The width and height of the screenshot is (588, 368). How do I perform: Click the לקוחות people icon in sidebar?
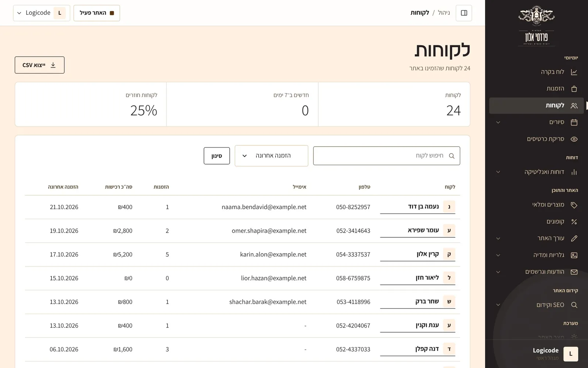(574, 106)
